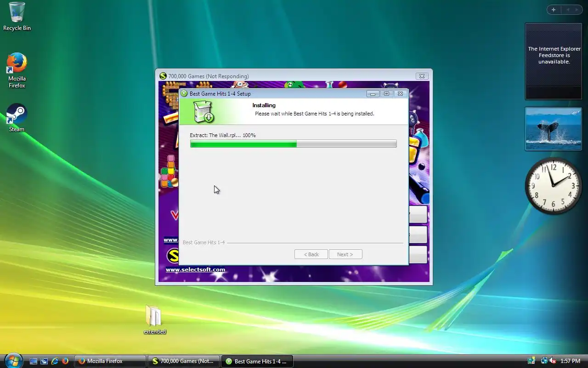Image resolution: width=588 pixels, height=368 pixels.
Task: Click the Feed Headlines sidebar gadget
Action: tap(554, 61)
